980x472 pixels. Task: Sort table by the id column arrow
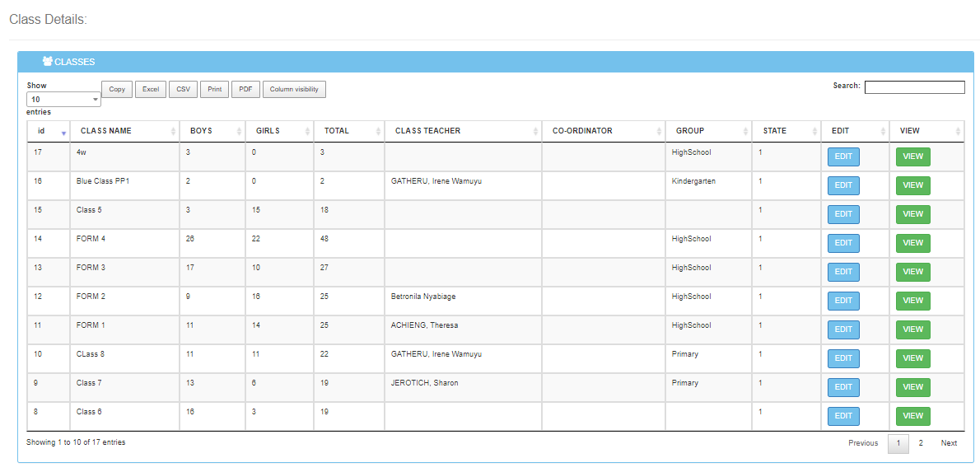[x=63, y=133]
